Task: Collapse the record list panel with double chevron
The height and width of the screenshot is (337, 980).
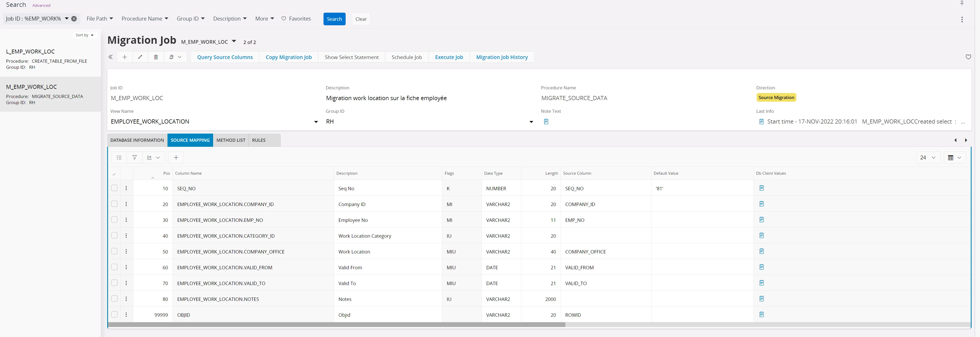Action: tap(110, 57)
